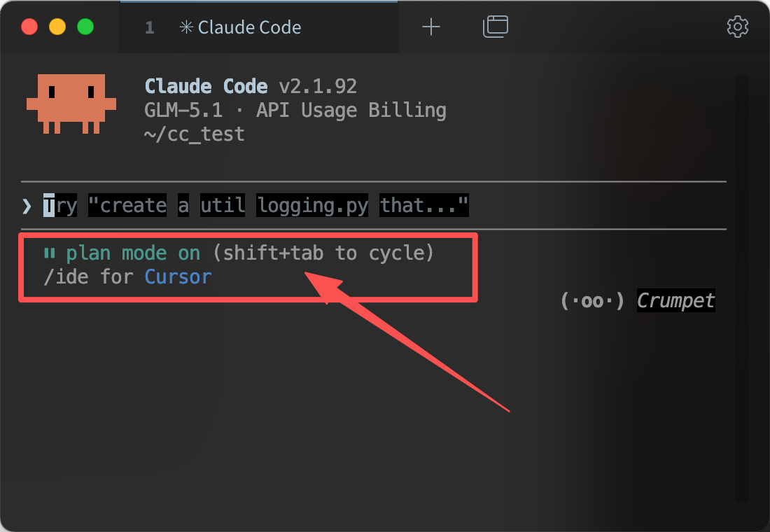Click the plan mode pause icon
Image resolution: width=770 pixels, height=532 pixels.
[x=50, y=253]
